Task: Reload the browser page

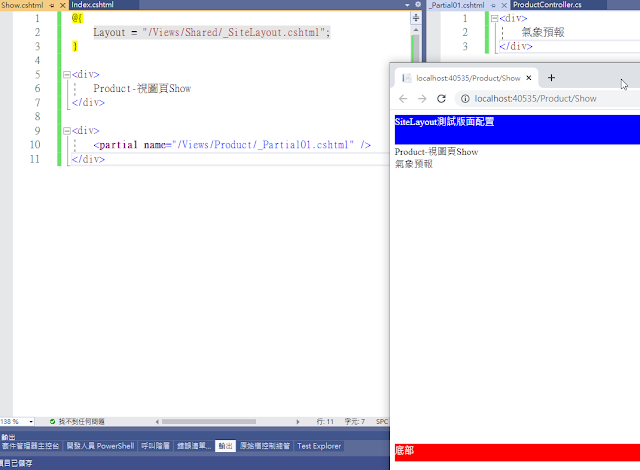Action: [441, 99]
